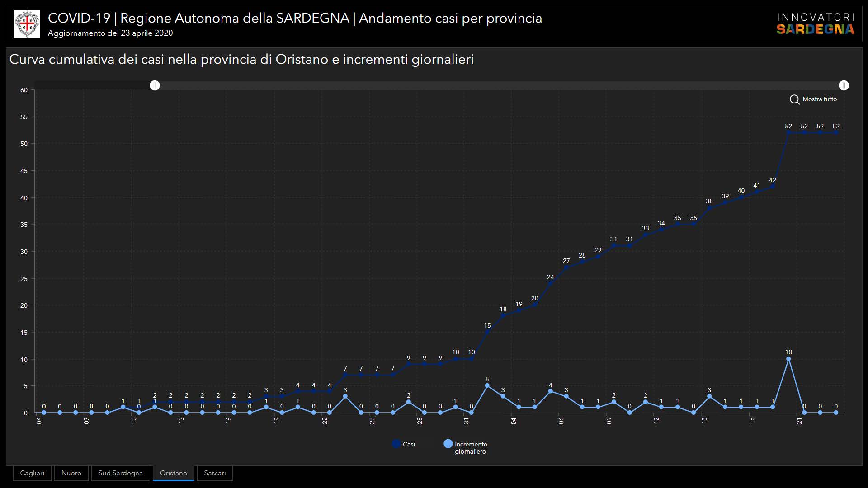Switch to the Sassari tab
The width and height of the screenshot is (868, 488).
(x=215, y=473)
